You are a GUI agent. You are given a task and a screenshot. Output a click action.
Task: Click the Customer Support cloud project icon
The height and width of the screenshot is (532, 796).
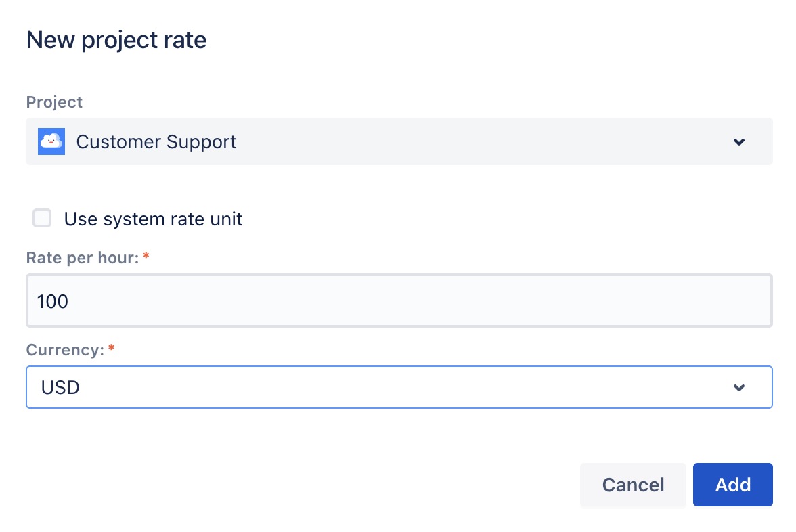(x=51, y=141)
